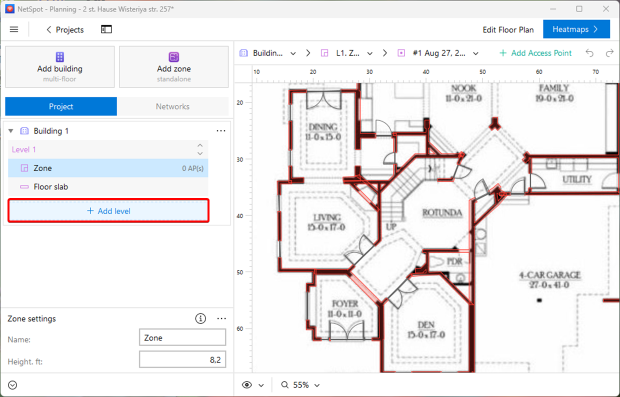This screenshot has width=620, height=397.
Task: Click Add zone standalone button
Action: (x=174, y=67)
